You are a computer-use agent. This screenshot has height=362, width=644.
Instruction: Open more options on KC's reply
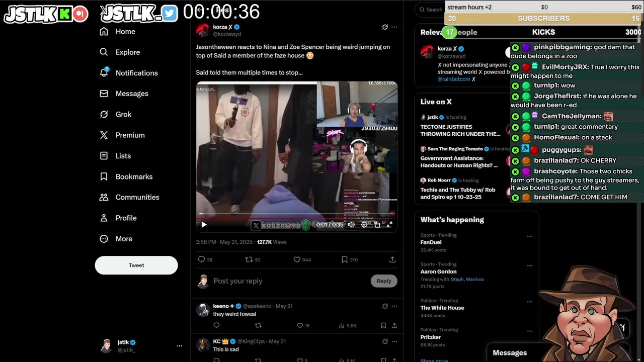(394, 341)
